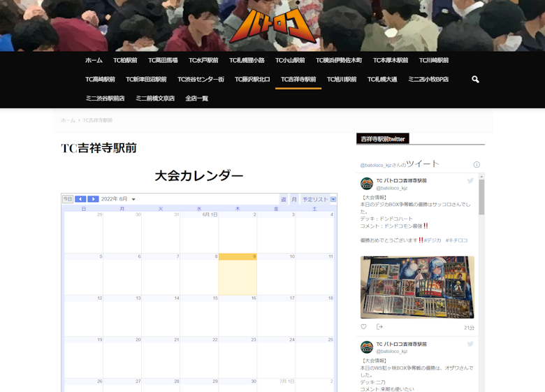Click the Batoloco logo in the header
Viewport: 545px width, 392px height.
(272, 27)
